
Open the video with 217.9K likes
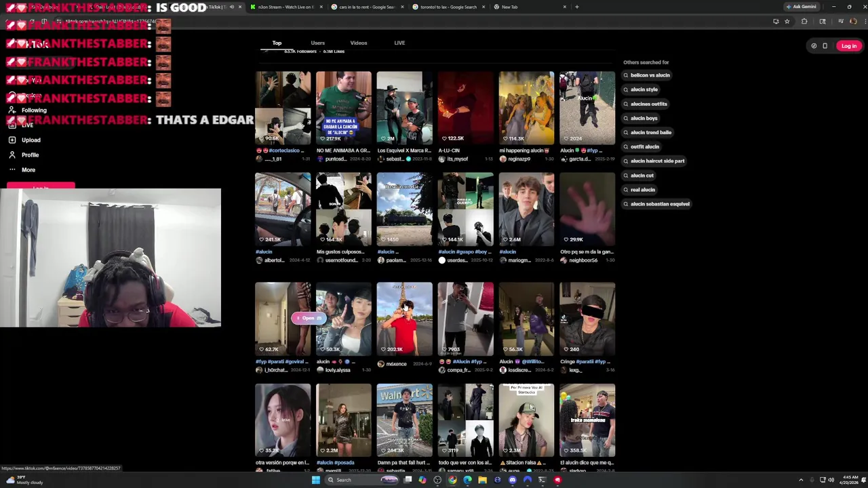344,108
